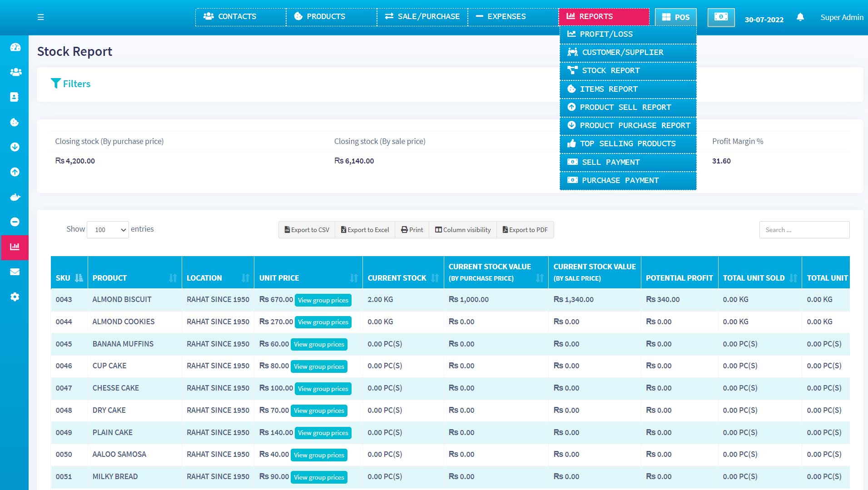Sort table by SKU column
Image resolution: width=868 pixels, height=490 pixels.
69,278
